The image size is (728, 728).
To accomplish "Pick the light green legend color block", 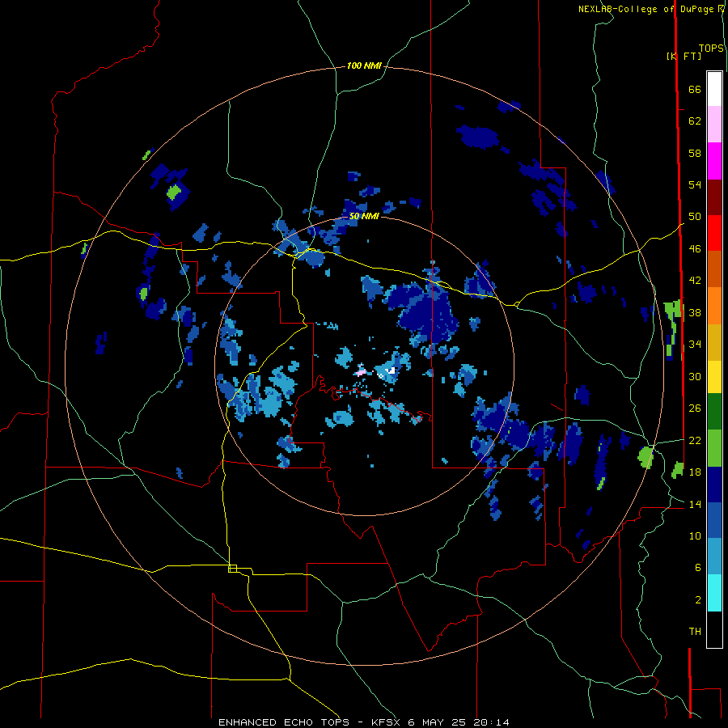I will pyautogui.click(x=714, y=448).
